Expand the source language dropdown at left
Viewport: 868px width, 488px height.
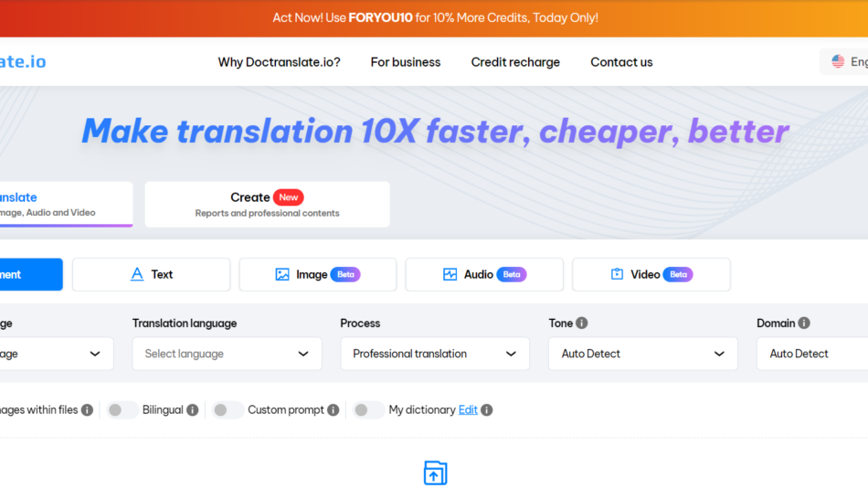coord(57,354)
